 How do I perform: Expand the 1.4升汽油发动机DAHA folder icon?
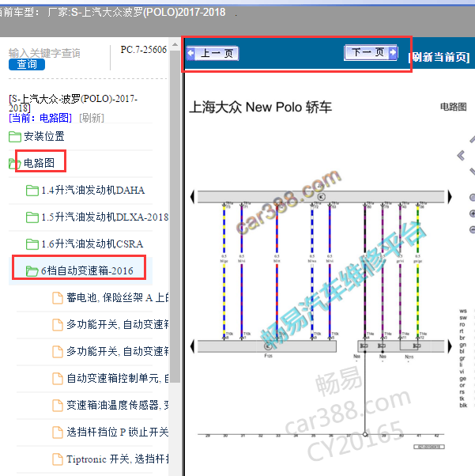coord(32,191)
